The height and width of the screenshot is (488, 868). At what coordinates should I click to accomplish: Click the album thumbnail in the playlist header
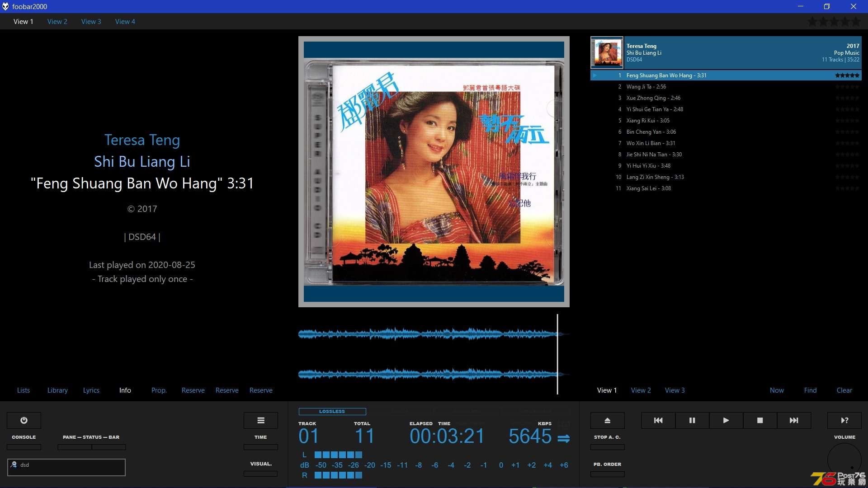(x=607, y=52)
